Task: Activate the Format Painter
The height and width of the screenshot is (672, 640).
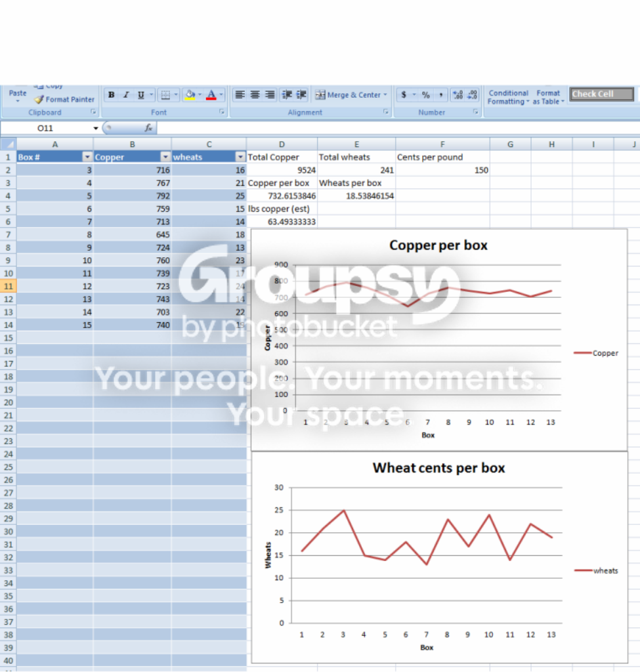Action: point(64,100)
